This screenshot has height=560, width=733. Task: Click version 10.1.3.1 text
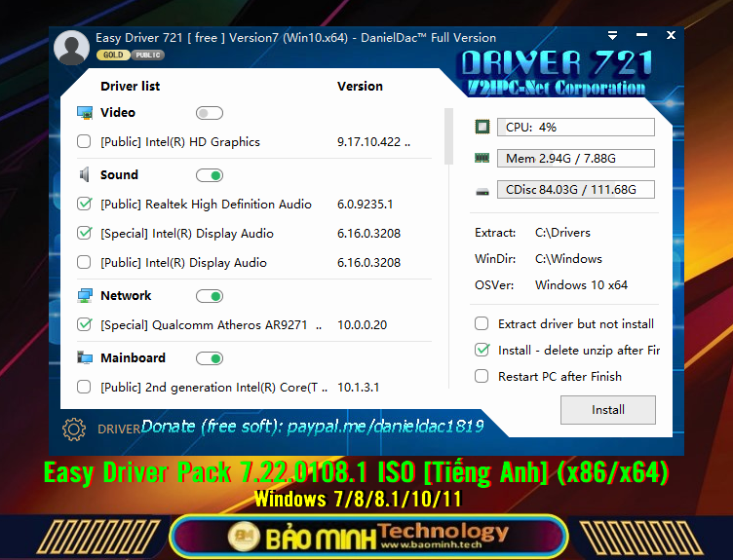pyautogui.click(x=358, y=388)
